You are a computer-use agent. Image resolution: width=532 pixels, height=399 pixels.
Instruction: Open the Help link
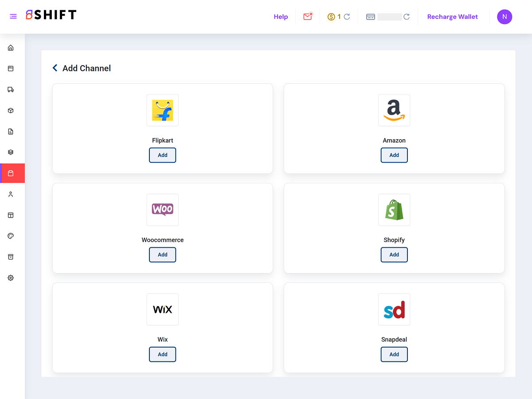(x=281, y=17)
